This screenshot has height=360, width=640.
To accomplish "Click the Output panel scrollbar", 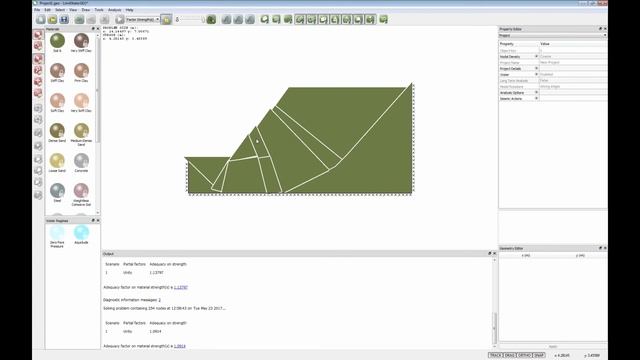I will [495, 327].
